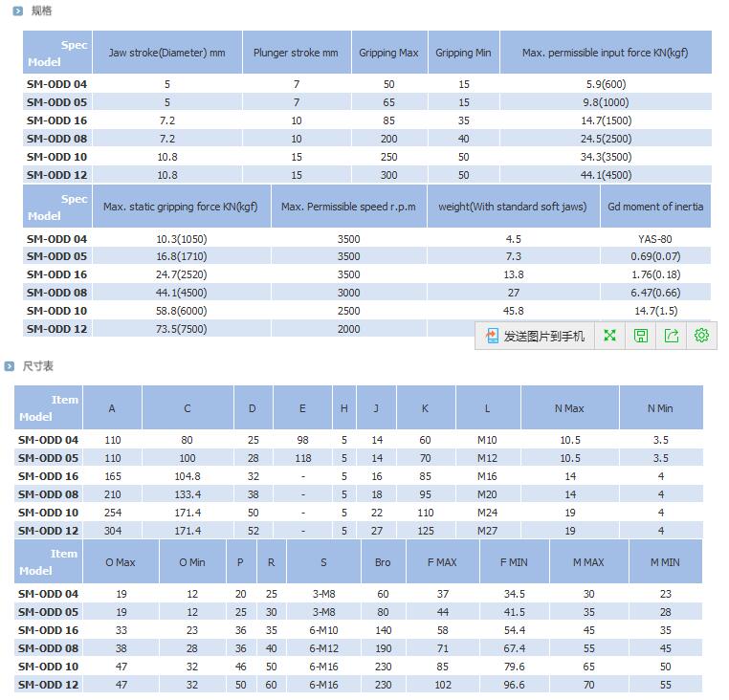Click the 'Gripping Max' column header

pyautogui.click(x=389, y=53)
